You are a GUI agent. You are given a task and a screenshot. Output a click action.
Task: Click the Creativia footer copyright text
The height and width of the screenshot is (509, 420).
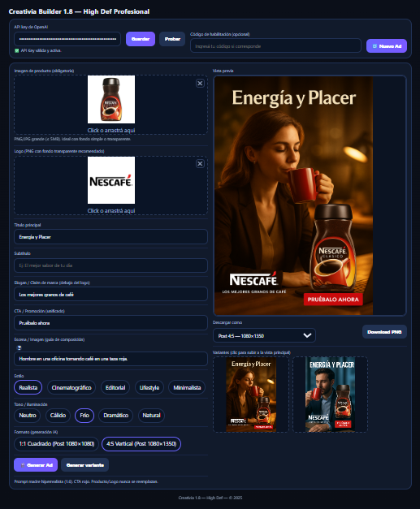[210, 498]
